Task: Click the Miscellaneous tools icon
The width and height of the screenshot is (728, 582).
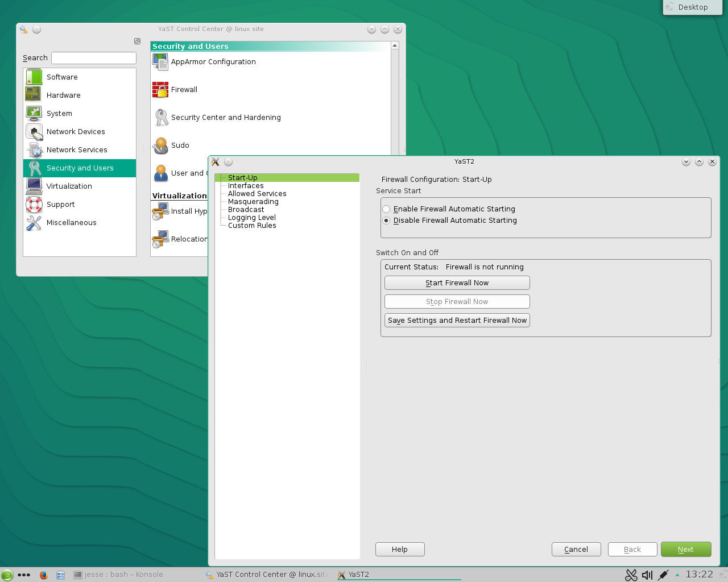Action: pos(34,223)
